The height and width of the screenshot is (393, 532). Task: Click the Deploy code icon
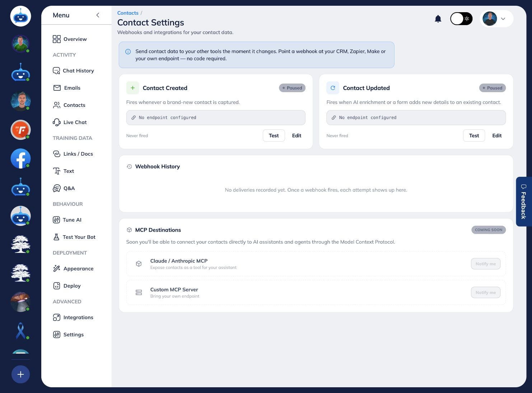[x=57, y=286]
